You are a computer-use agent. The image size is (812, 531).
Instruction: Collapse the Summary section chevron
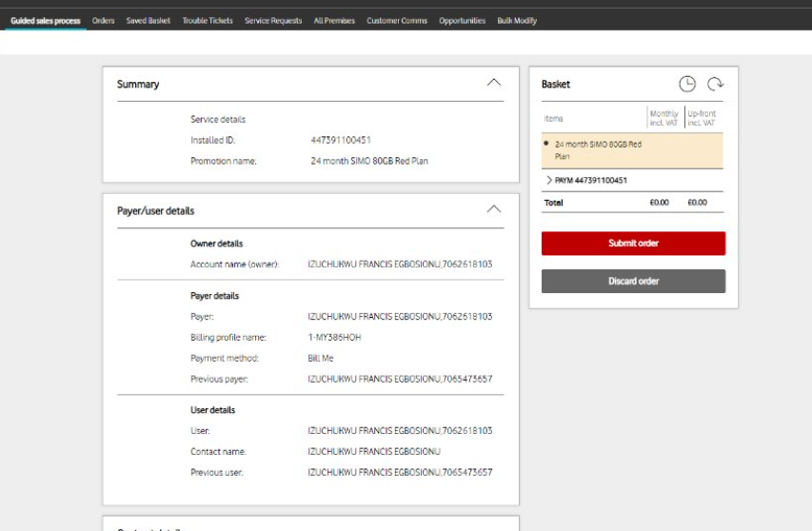[493, 83]
